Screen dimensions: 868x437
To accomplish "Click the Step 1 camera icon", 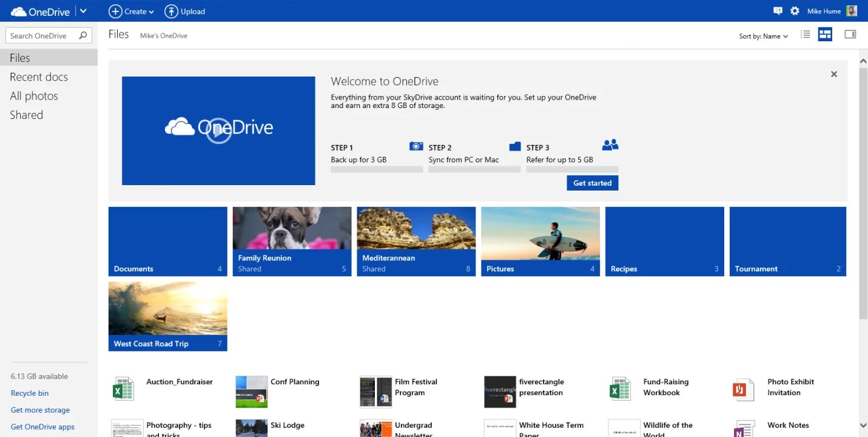I will [x=416, y=146].
